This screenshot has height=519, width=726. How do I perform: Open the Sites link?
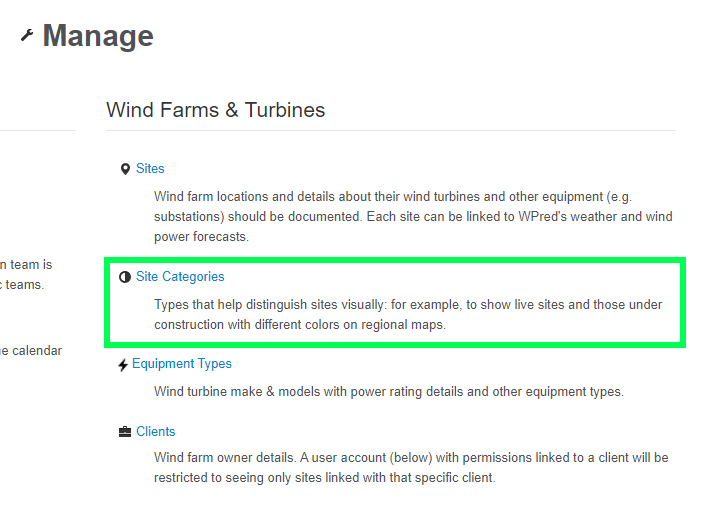coord(150,169)
